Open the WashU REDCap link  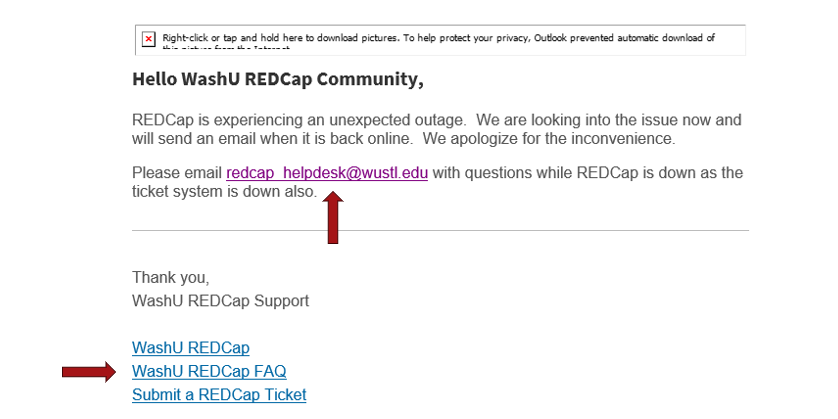point(191,348)
